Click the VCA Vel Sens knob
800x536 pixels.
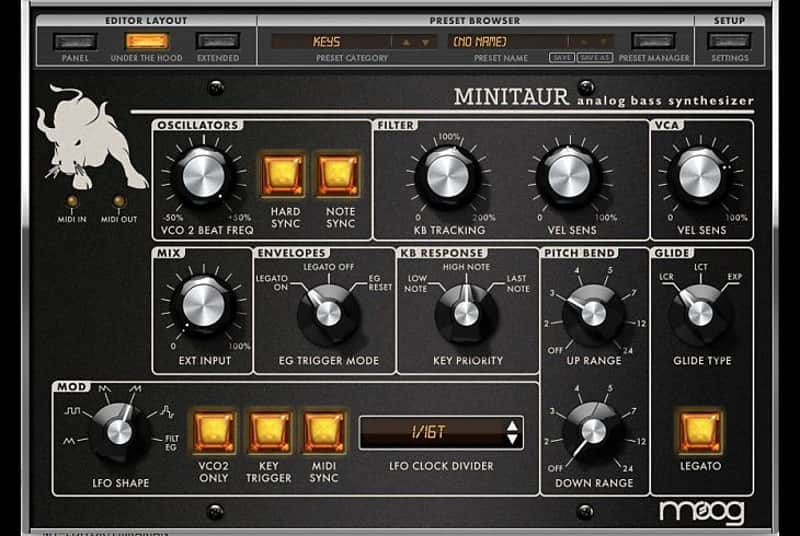700,176
